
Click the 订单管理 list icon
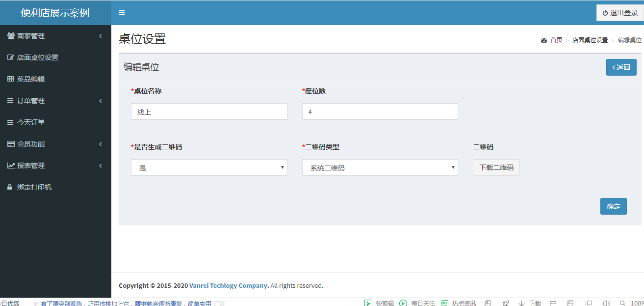pos(11,101)
